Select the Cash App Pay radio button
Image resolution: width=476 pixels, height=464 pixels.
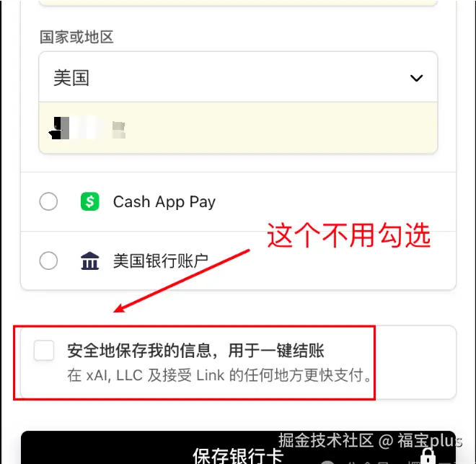click(x=48, y=201)
